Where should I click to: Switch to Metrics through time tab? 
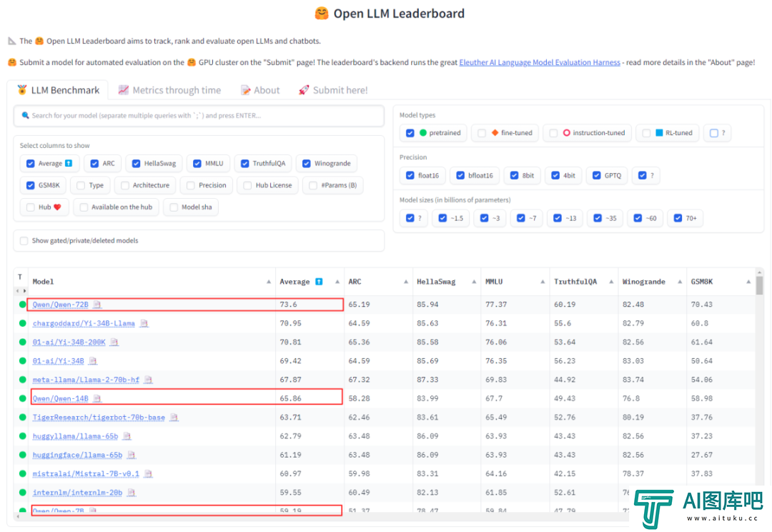click(170, 90)
